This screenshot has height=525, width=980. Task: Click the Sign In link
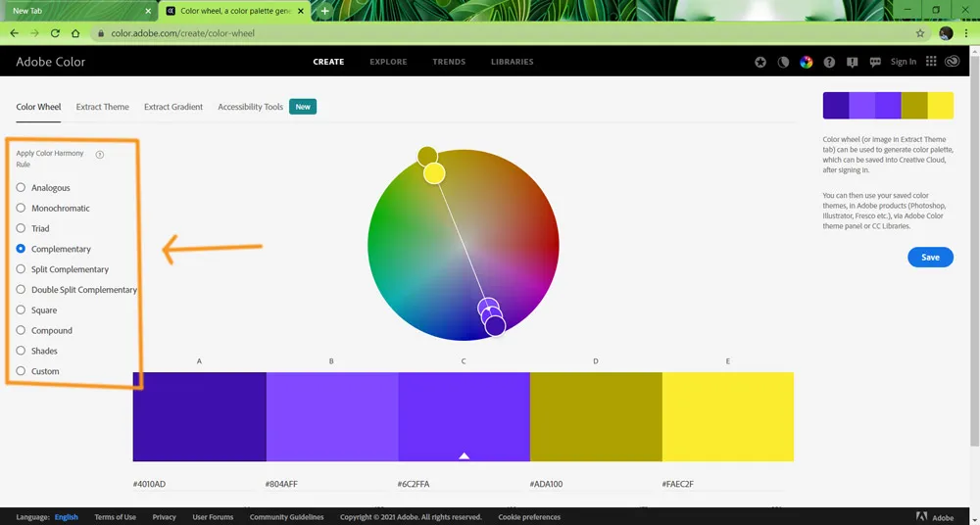click(x=903, y=62)
